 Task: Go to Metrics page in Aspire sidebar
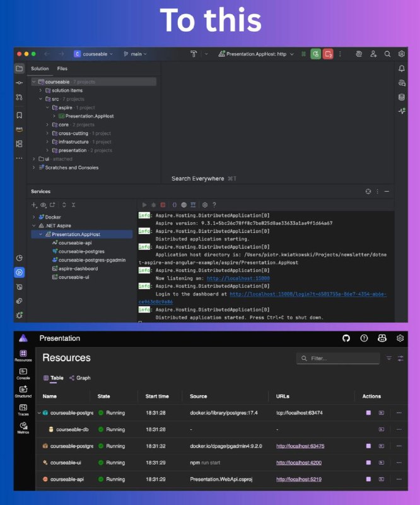coord(23,428)
